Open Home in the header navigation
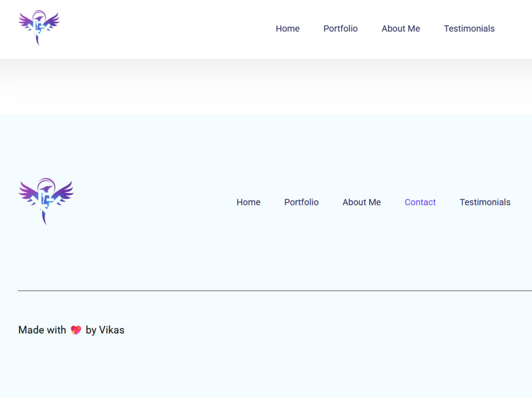Screen dimensions: 532x398 point(287,29)
